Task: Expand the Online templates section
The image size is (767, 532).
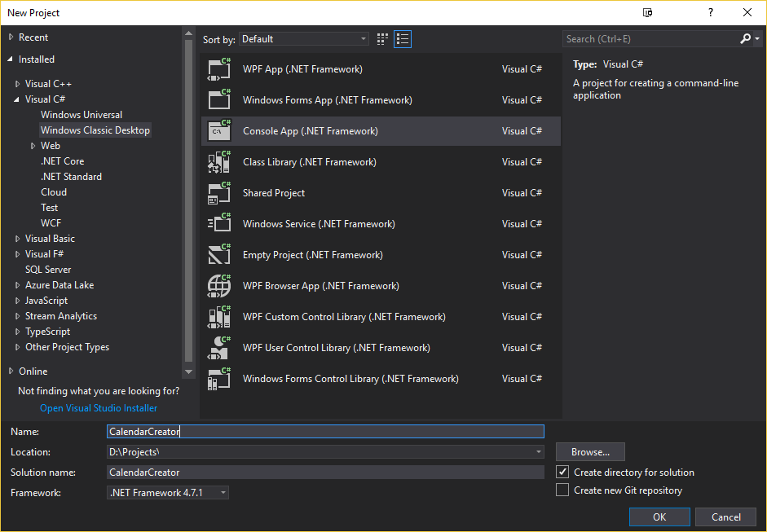Action: coord(11,372)
